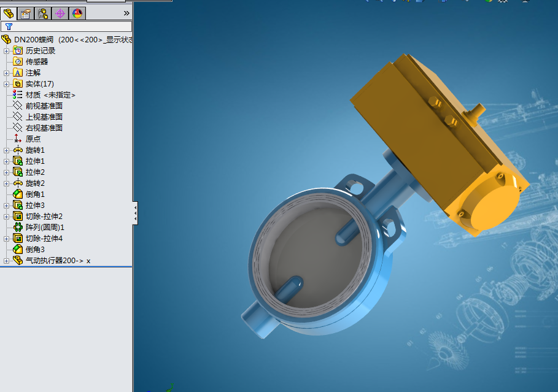Select the 拉伸2 extrude icon

click(18, 172)
